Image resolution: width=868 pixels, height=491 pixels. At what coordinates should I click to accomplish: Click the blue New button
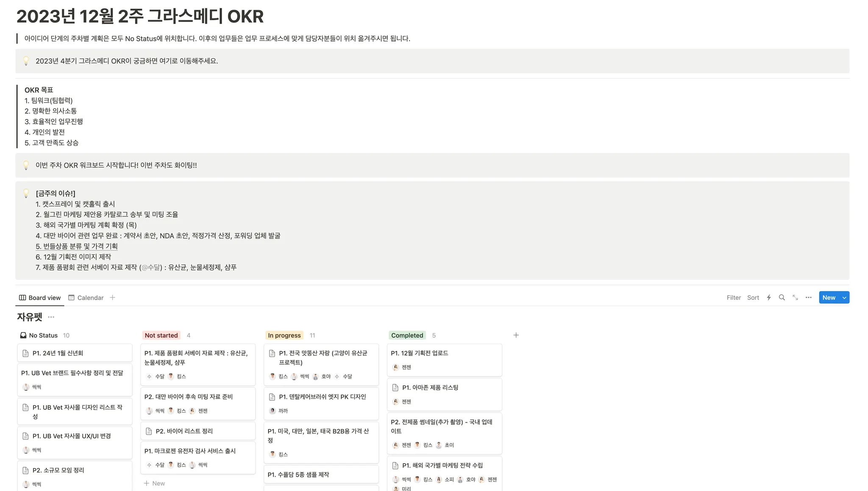829,298
